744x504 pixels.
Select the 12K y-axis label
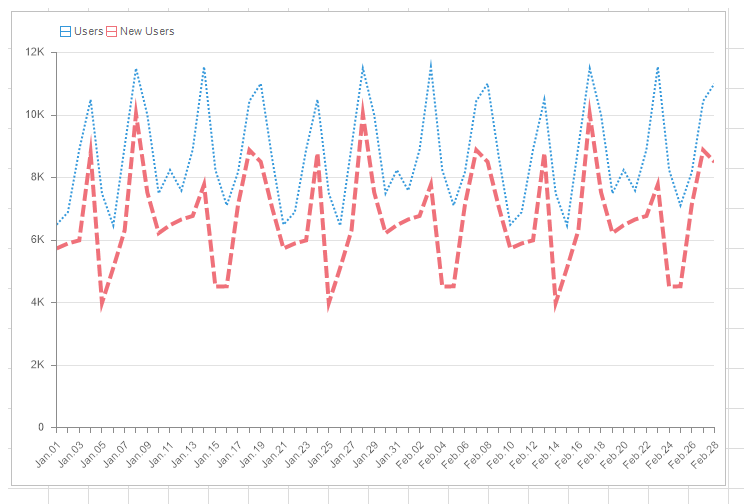35,52
